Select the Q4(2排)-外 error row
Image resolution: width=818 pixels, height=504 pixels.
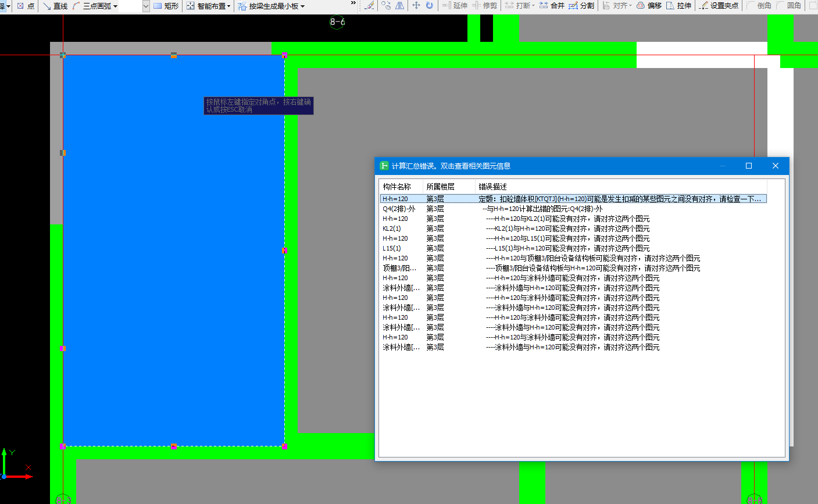pos(573,209)
